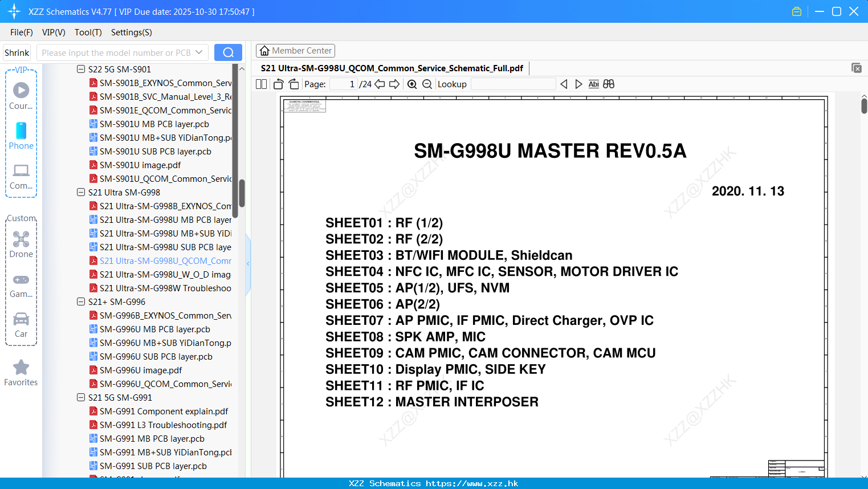
Task: Open the VIP(V) menu
Action: [54, 32]
